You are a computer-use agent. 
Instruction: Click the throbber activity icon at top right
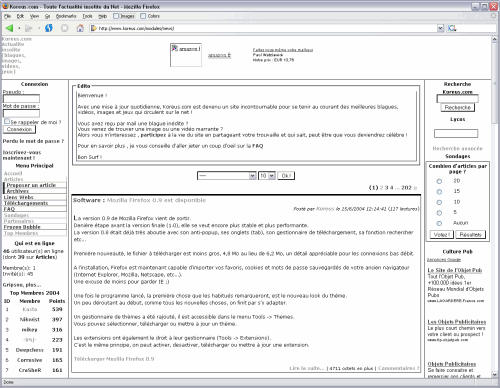[x=493, y=16]
